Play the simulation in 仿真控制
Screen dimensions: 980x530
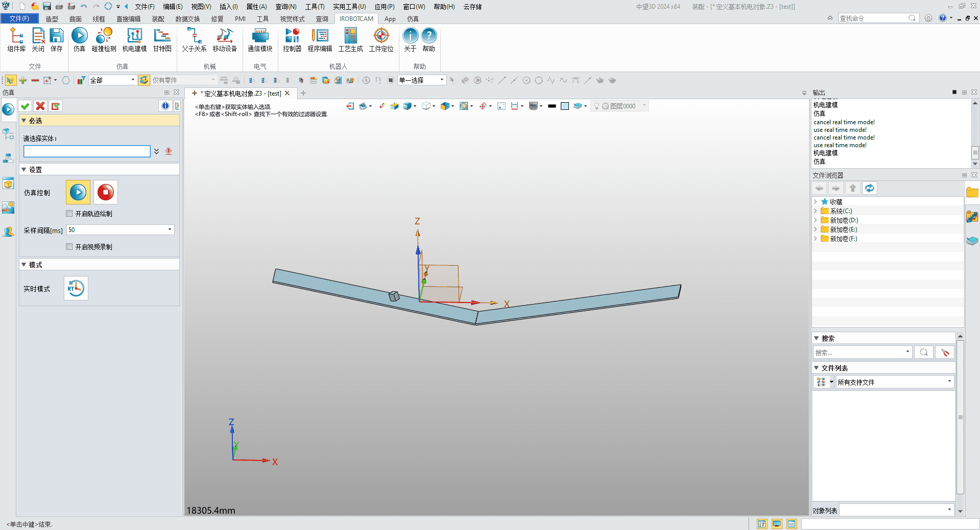click(78, 192)
